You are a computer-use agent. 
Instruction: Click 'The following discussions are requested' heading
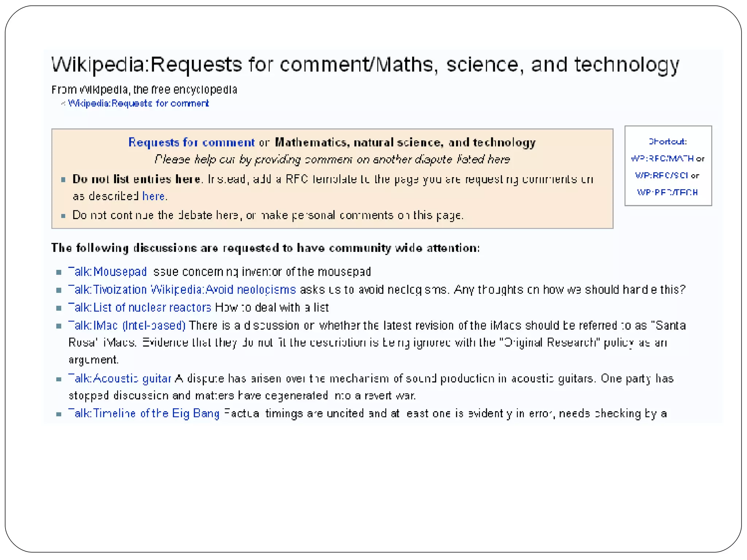point(265,248)
